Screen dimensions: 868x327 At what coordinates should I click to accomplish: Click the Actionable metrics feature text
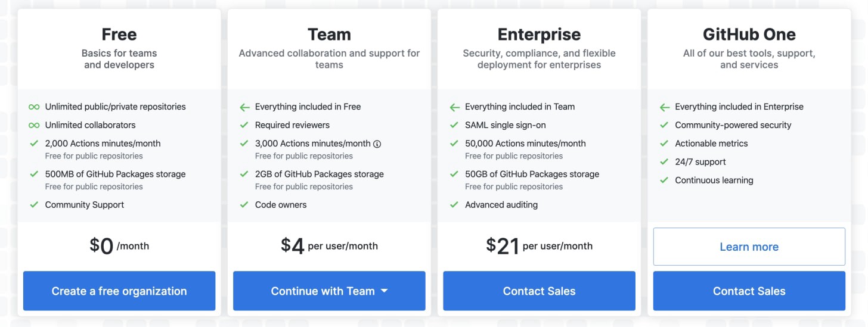coord(711,144)
